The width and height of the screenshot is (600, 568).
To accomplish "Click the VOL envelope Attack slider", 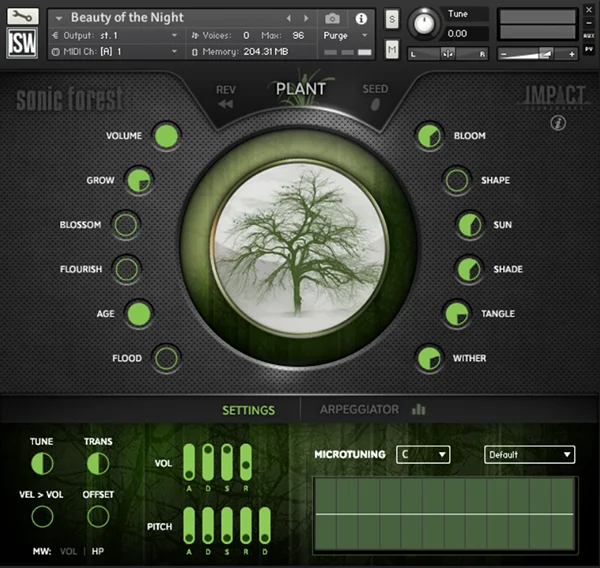I will pyautogui.click(x=189, y=462).
